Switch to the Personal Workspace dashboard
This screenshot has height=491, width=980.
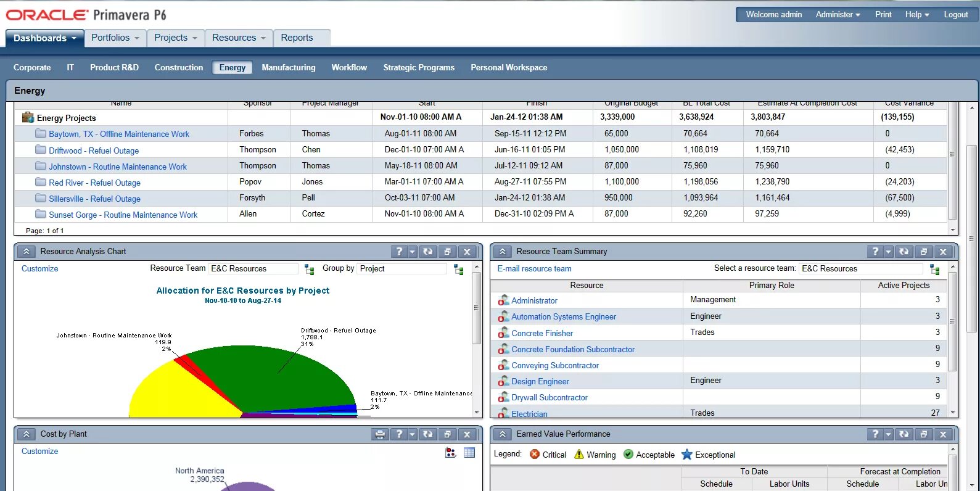coord(509,68)
